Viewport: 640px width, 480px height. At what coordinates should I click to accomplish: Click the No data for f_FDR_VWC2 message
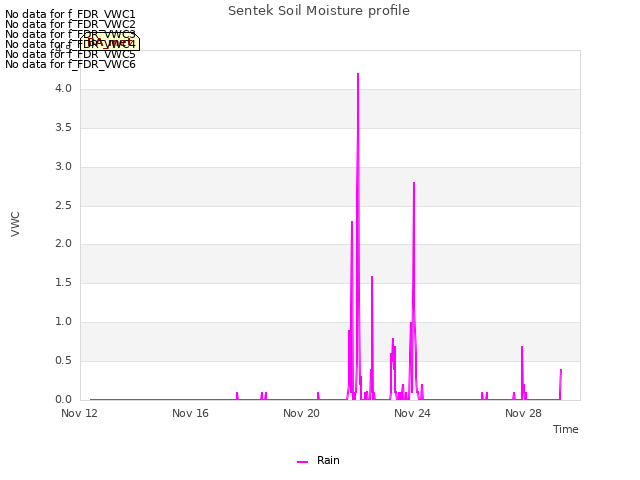point(70,24)
